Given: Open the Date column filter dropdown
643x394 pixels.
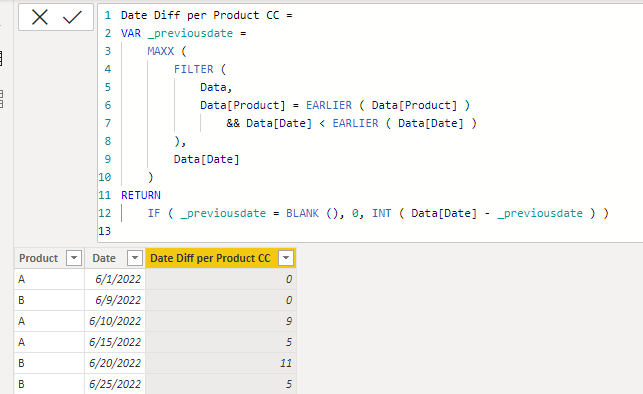Looking at the screenshot, I should coord(135,258).
